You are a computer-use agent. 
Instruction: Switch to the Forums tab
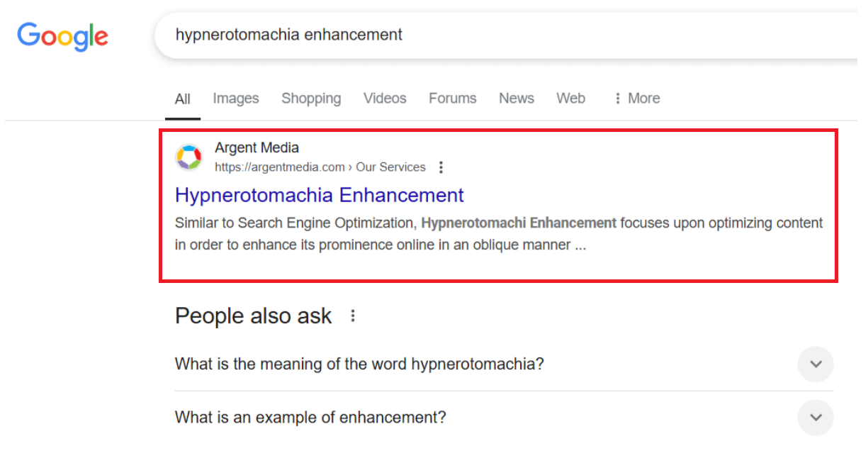(x=453, y=99)
